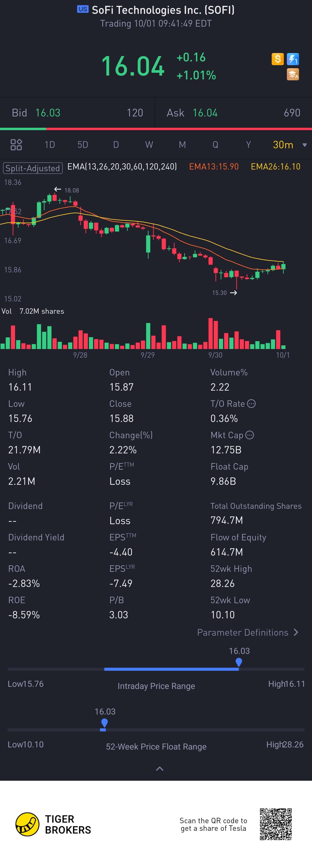
Task: Tap the 52-Week Price range marker
Action: 105,723
